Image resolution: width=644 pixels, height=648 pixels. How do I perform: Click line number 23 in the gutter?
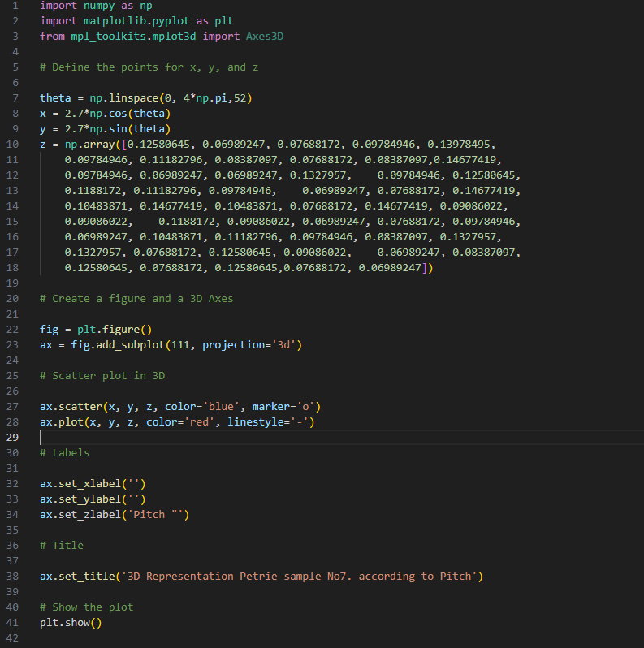(12, 345)
